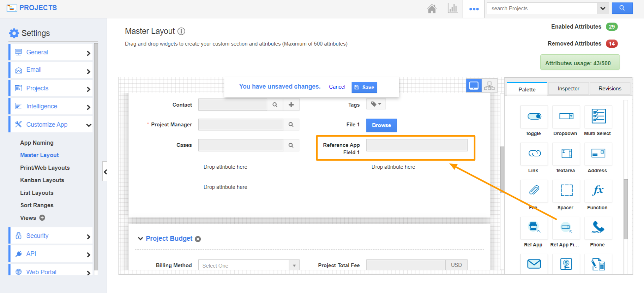Open the Tags dropdown

(376, 104)
